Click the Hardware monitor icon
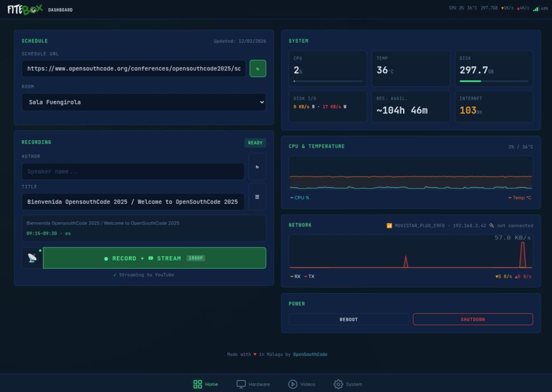The image size is (552, 392). coord(241,384)
